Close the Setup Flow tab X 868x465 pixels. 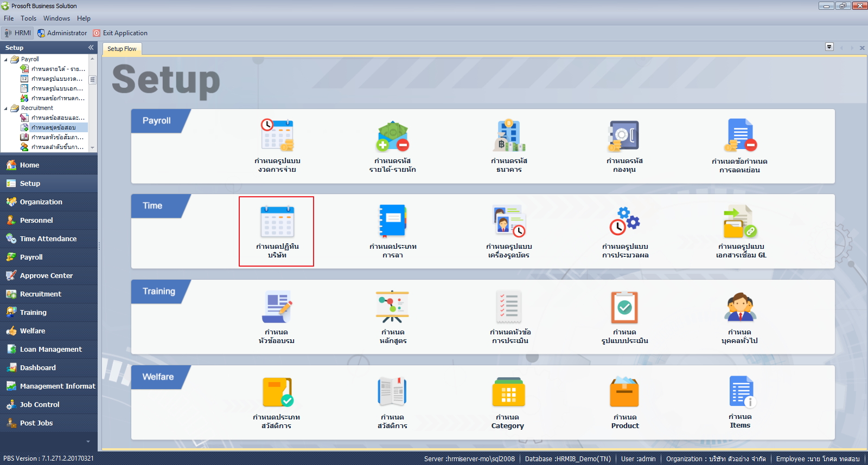(x=862, y=48)
